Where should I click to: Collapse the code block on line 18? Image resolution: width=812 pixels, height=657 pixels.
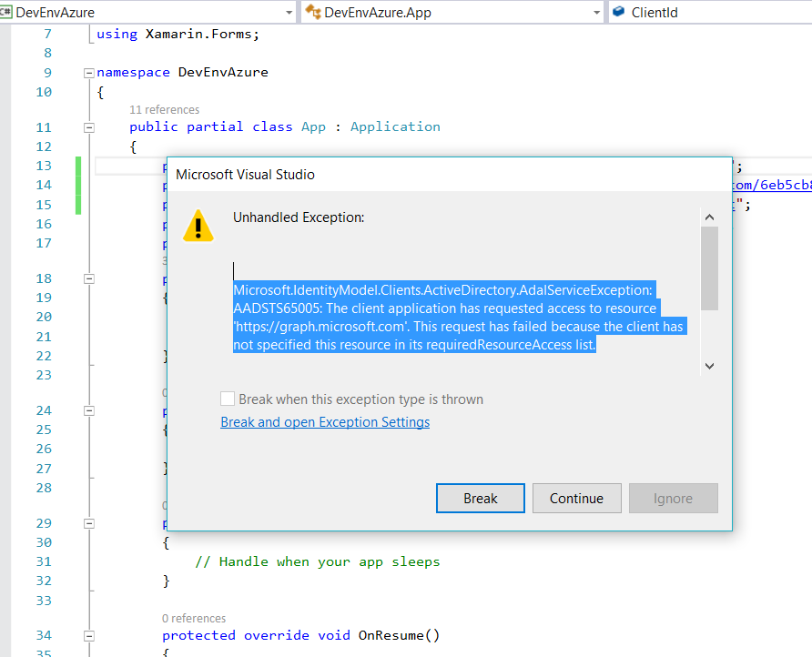coord(89,279)
